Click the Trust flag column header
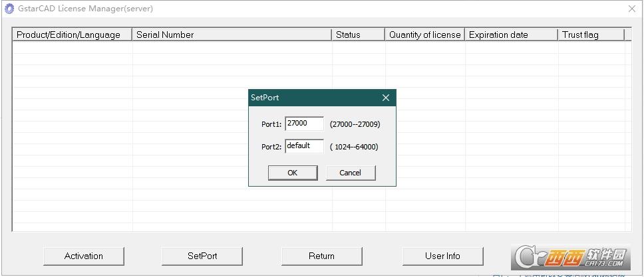This screenshot has width=644, height=277. coord(591,35)
